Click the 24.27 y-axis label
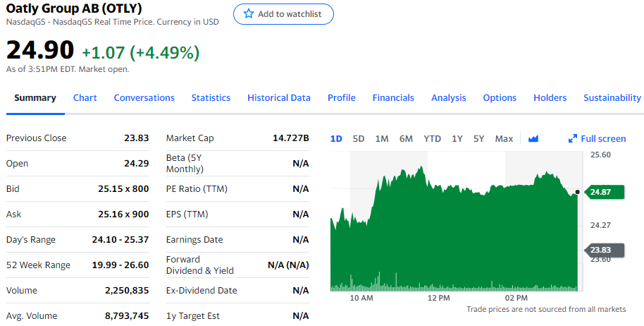The height and width of the screenshot is (326, 644). (600, 225)
